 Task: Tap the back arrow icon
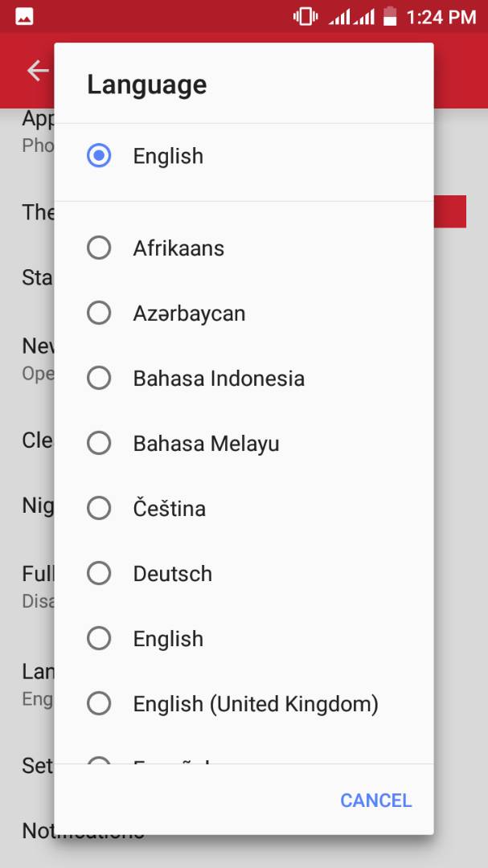38,71
